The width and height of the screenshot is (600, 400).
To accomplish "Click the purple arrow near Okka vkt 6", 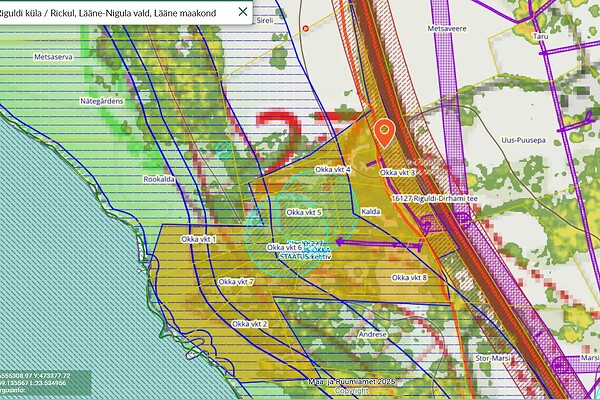I will click(344, 240).
